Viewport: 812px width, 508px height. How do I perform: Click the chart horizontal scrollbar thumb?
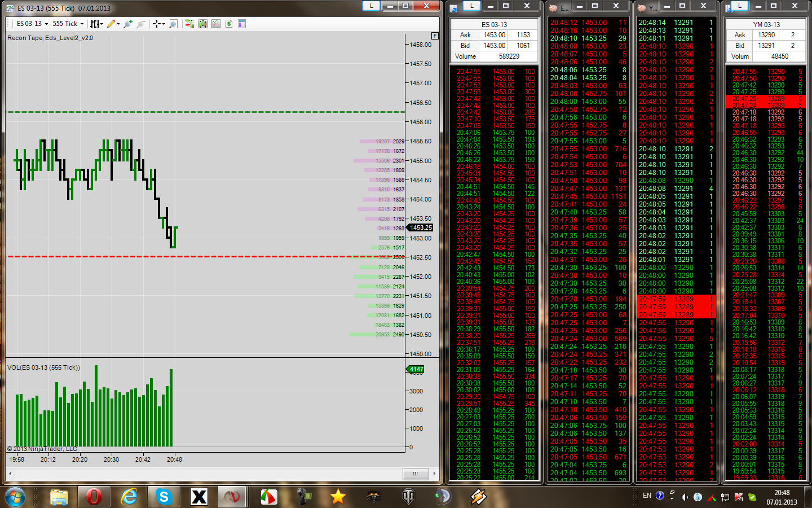click(416, 474)
